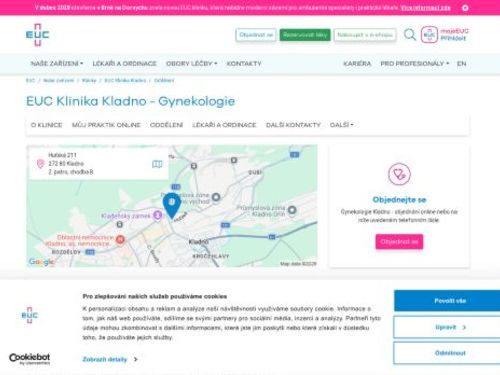500x375 pixels.
Task: Click the Průmyslová zóna Kladno-Dříň marker
Action: click(292, 210)
